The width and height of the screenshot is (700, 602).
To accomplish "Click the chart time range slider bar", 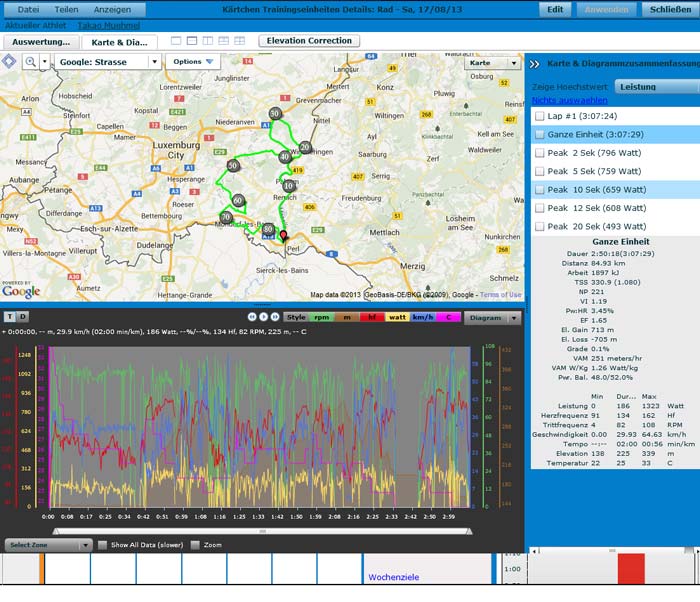I will tap(262, 531).
